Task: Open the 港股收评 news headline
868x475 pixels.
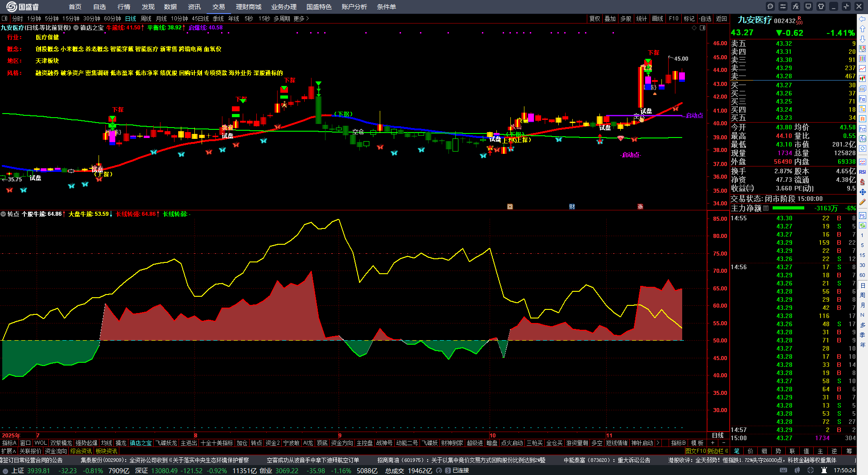Action: [753, 460]
